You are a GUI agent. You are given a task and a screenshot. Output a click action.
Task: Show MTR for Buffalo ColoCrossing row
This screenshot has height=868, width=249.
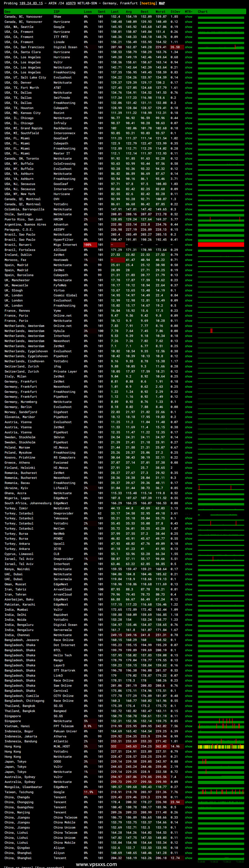coord(189,164)
